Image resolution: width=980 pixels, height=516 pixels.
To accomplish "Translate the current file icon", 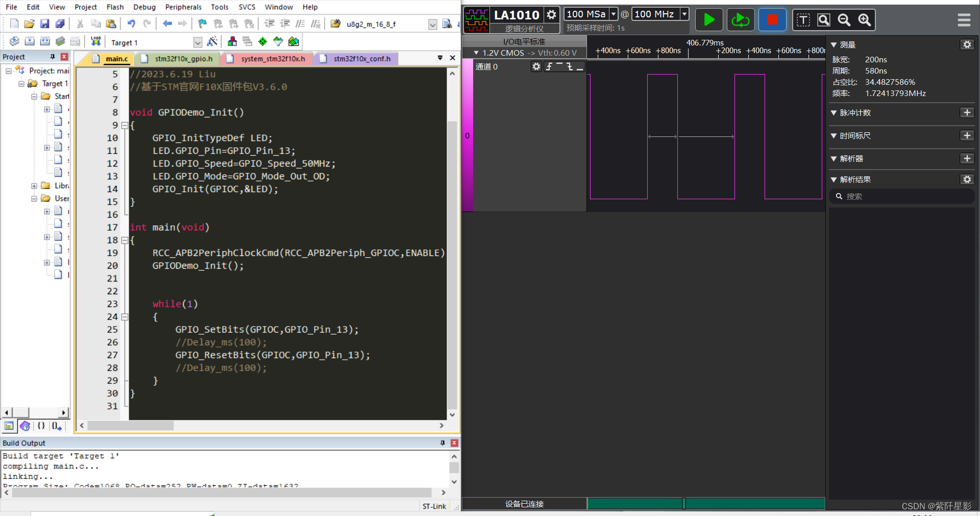I will click(x=14, y=41).
